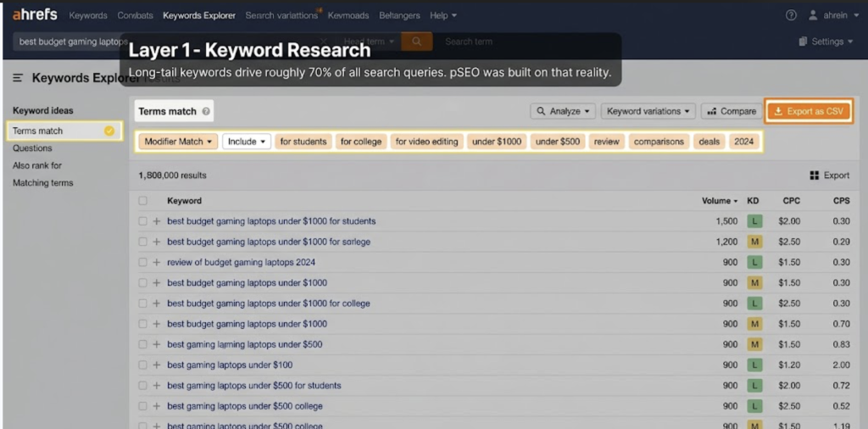Check 'review of budget gaming laptops 2024' row
Viewport: 868px width, 429px height.
coord(142,262)
